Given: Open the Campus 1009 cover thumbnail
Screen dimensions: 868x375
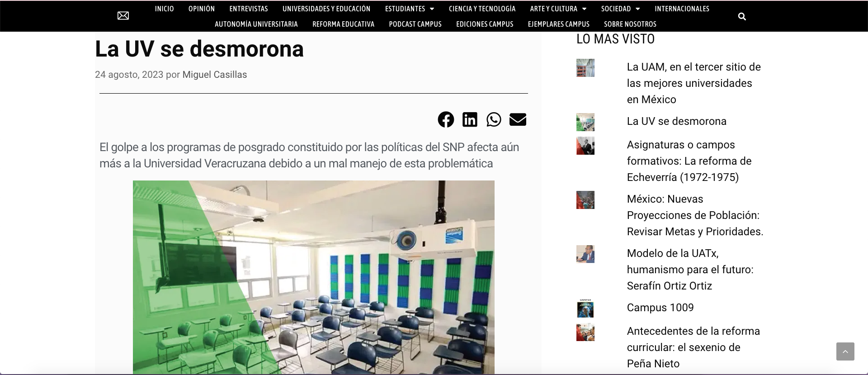Looking at the screenshot, I should click(585, 309).
